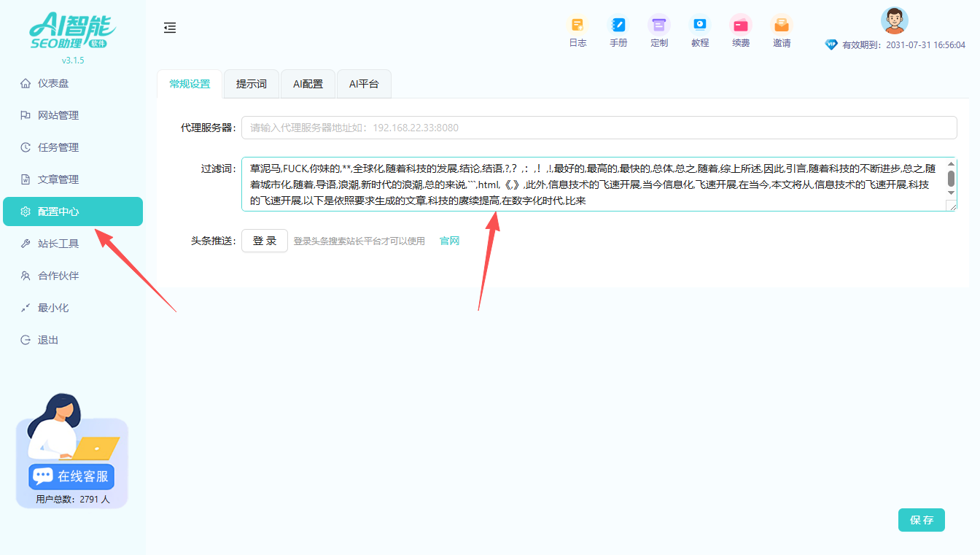Open the AI平台 tab
Viewport: 980px width, 555px height.
[x=363, y=84]
